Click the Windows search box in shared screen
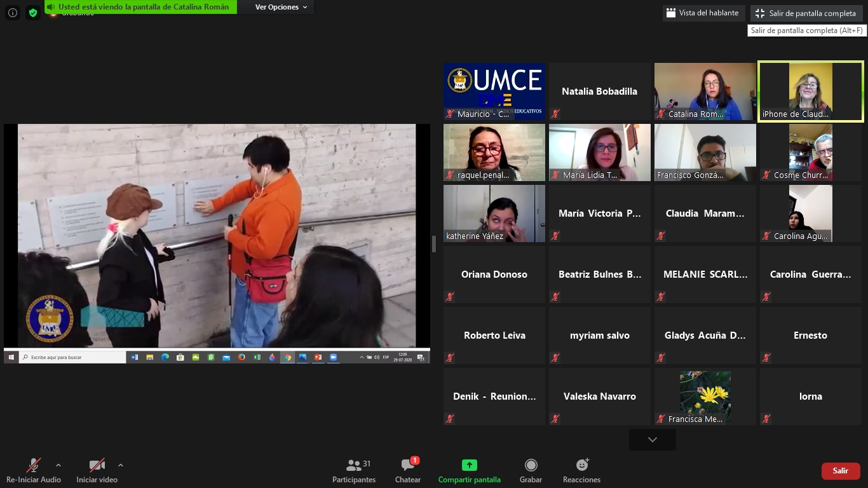 73,358
